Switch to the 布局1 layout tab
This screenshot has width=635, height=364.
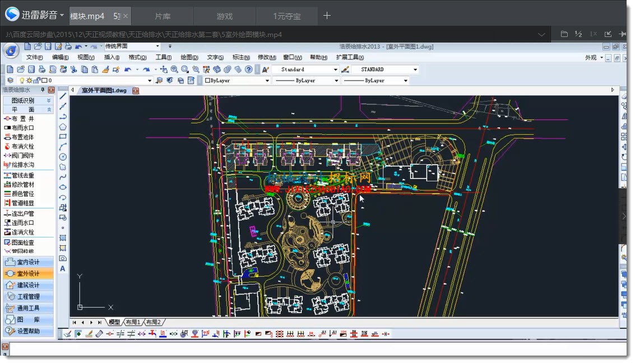click(x=133, y=323)
